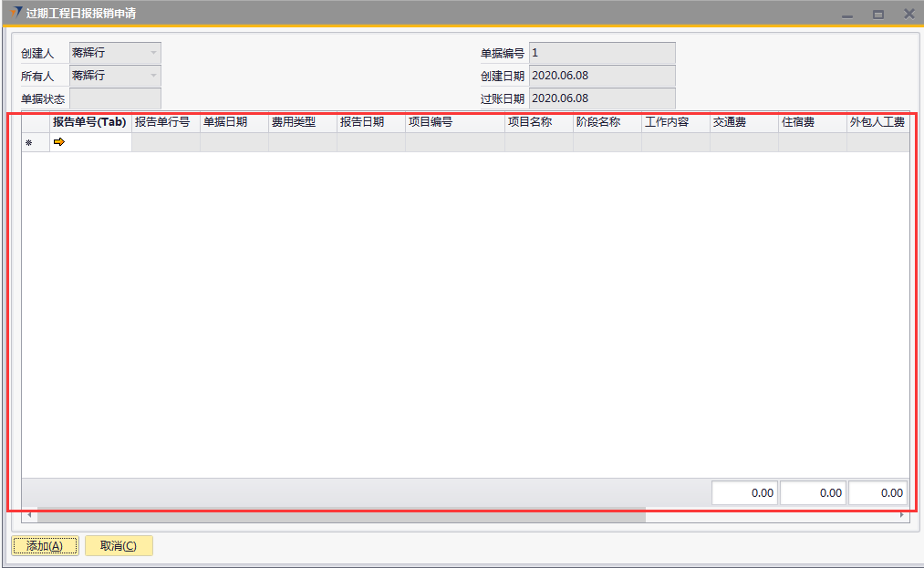
Task: Click into the 过账日期 field
Action: click(x=601, y=98)
